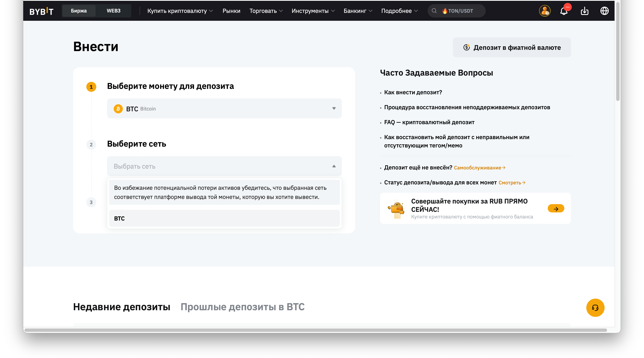Open the Рынки menu item
644x358 pixels.
[x=231, y=11]
